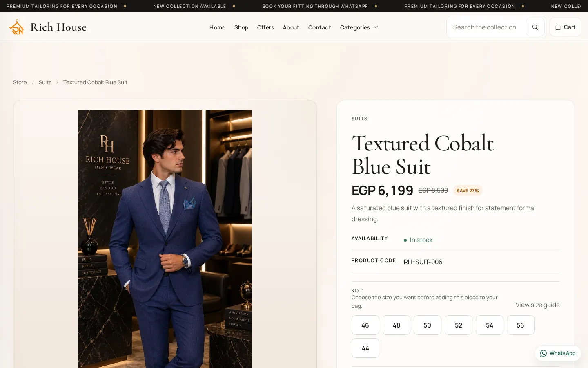Open the Cart button
The image size is (588, 368).
click(565, 27)
